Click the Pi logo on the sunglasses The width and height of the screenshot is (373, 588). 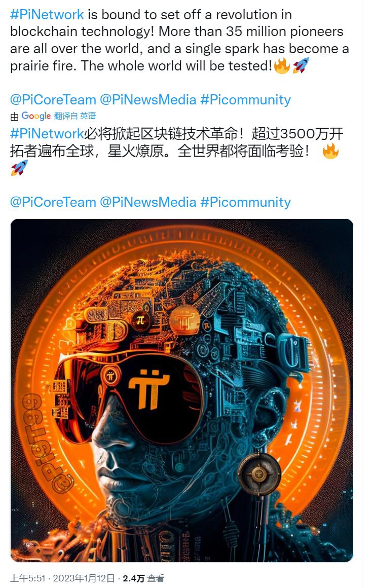pyautogui.click(x=149, y=388)
